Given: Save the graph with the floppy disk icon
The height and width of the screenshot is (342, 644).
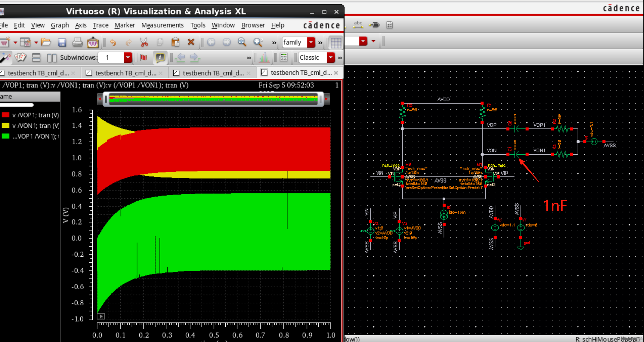Looking at the screenshot, I should point(62,42).
